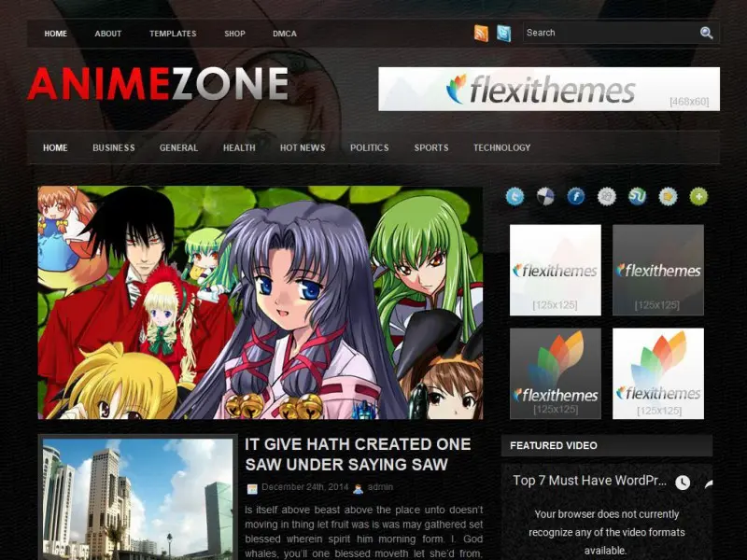Open the Digg social badge

(606, 196)
